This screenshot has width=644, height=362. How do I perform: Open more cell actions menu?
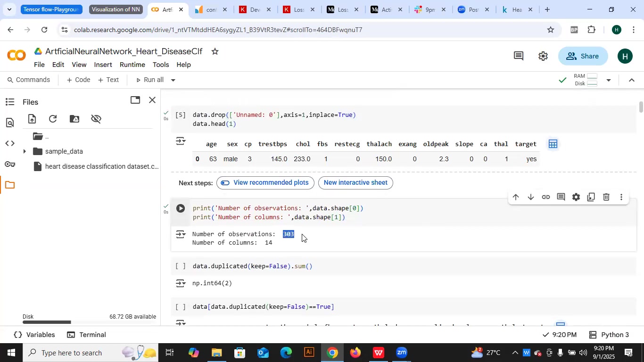[x=621, y=197]
